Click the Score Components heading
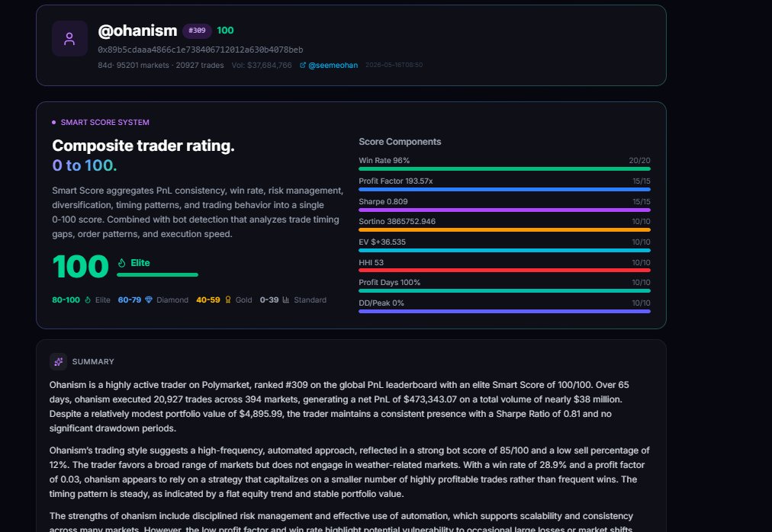This screenshot has height=532, width=772. pyautogui.click(x=400, y=142)
